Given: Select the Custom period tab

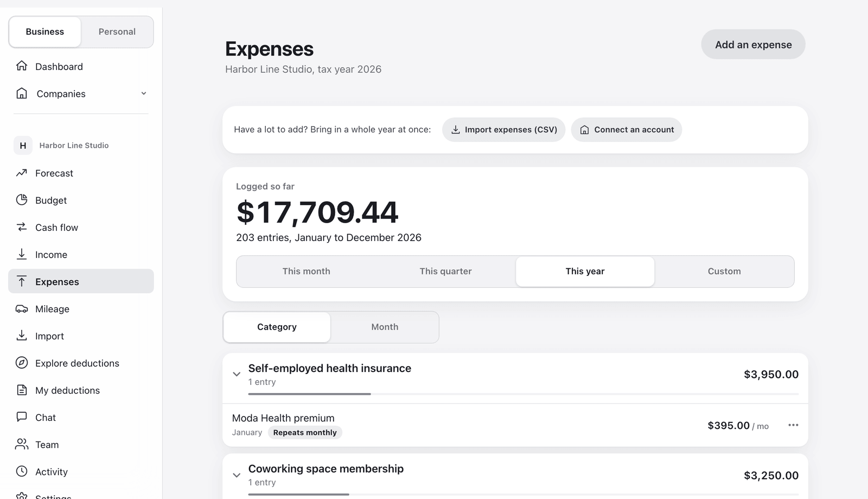Looking at the screenshot, I should tap(724, 271).
